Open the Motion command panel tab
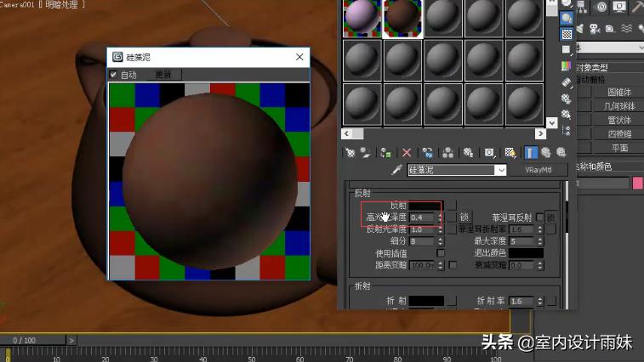The height and width of the screenshot is (362, 644). pos(601,7)
